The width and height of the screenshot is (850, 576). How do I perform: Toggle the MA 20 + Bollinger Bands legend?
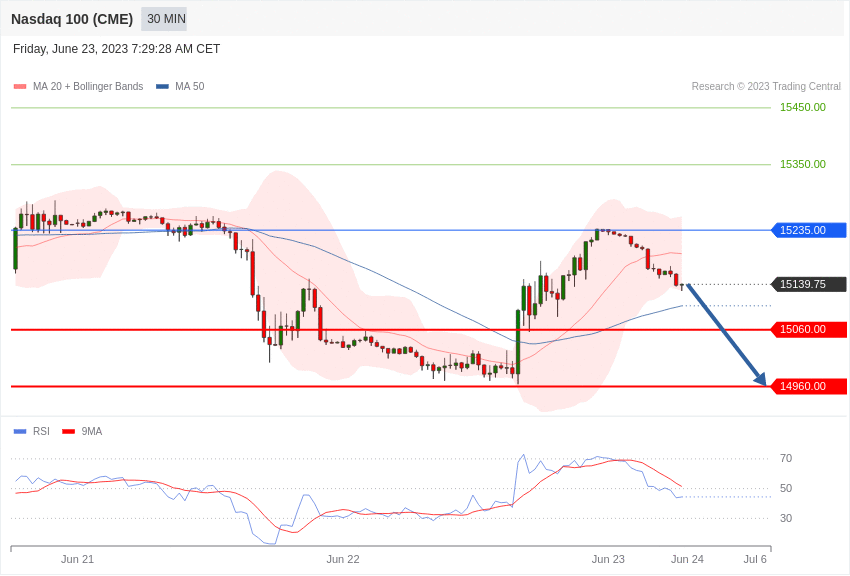pyautogui.click(x=79, y=86)
